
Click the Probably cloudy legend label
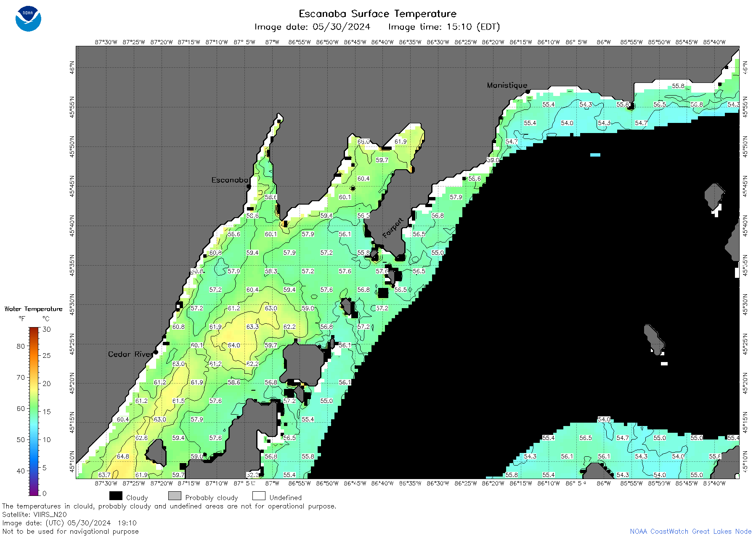pos(212,498)
